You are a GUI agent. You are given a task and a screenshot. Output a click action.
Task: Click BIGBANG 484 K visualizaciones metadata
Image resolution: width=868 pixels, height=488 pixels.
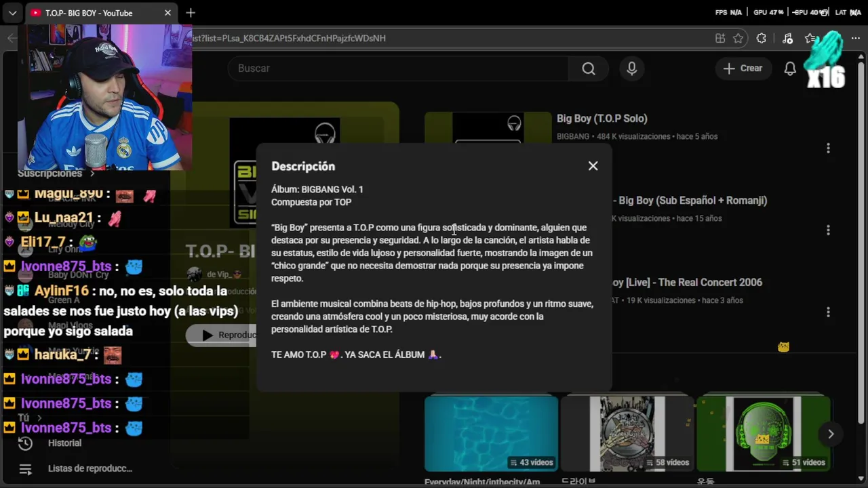click(637, 137)
